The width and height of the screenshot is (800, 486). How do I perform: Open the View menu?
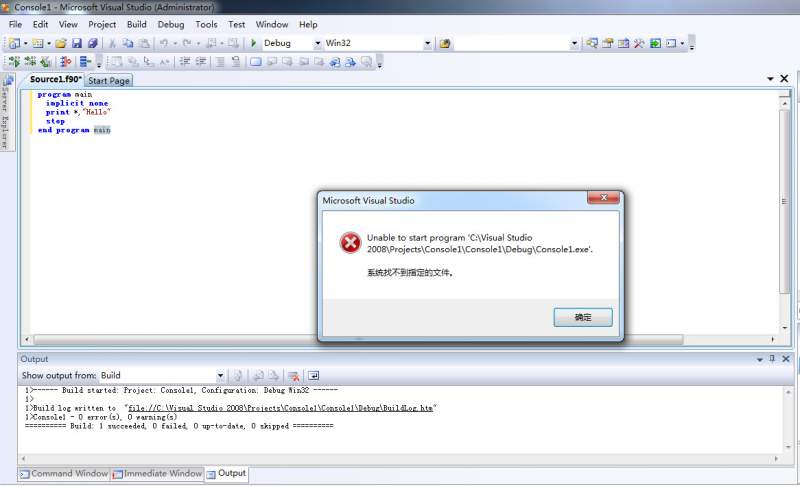pyautogui.click(x=68, y=24)
